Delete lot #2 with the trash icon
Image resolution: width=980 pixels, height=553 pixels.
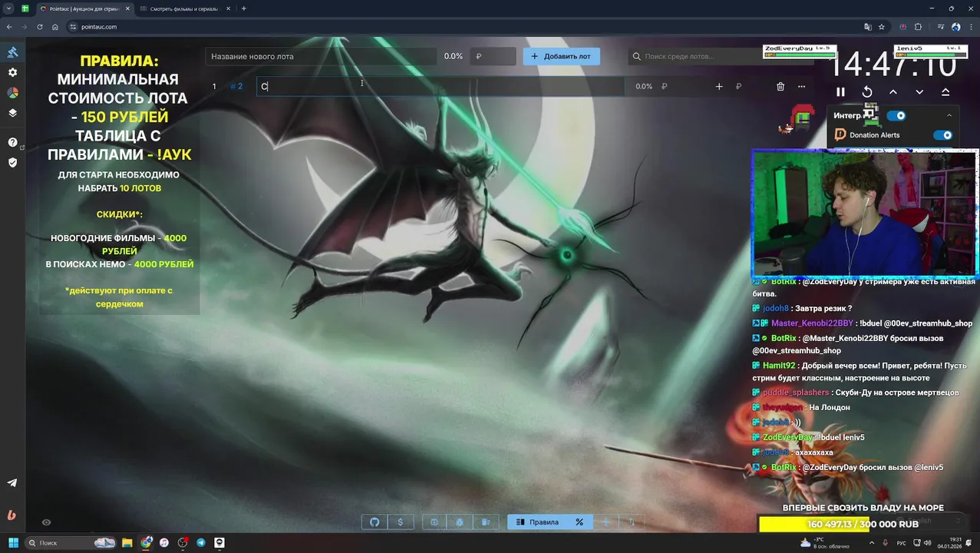coord(780,87)
